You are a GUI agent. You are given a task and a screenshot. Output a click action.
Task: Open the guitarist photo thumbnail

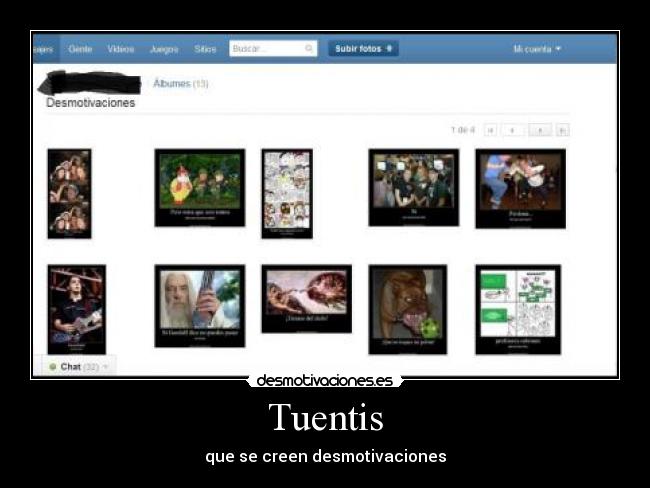77,309
